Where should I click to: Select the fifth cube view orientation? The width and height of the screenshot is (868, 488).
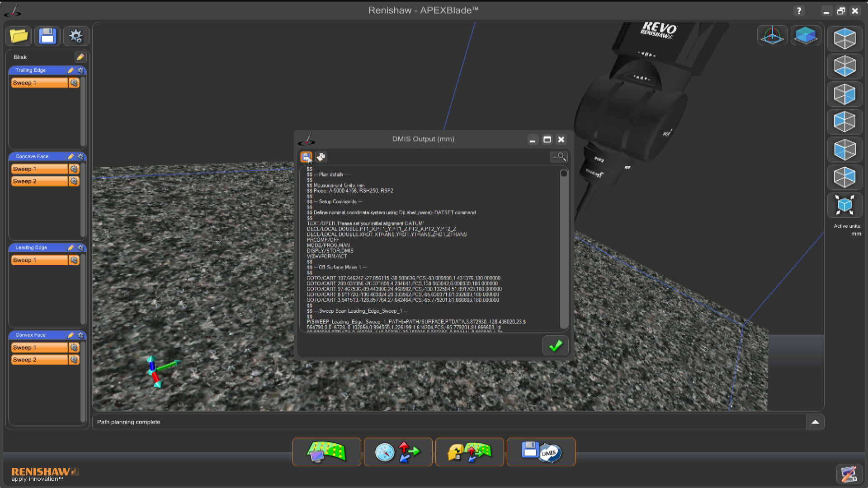coord(844,150)
